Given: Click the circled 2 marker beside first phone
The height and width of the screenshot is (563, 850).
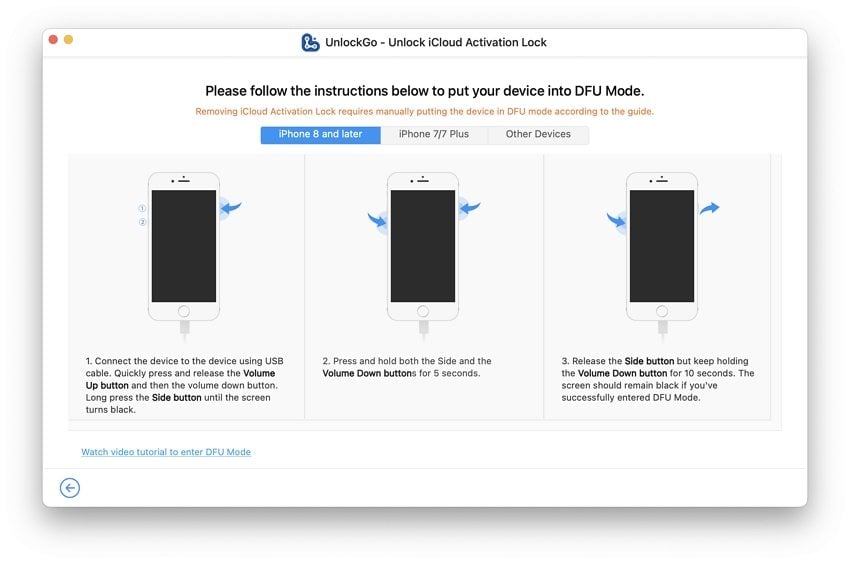Looking at the screenshot, I should [143, 222].
